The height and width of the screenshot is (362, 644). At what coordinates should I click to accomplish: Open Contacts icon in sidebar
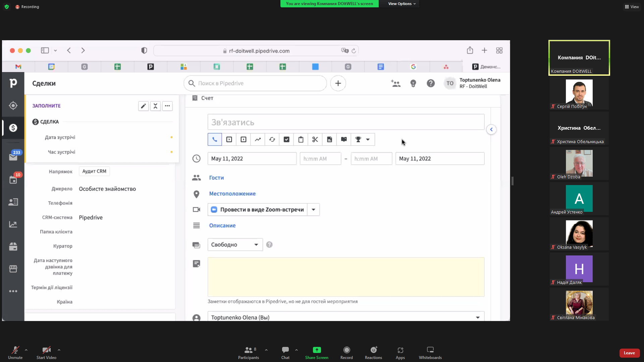13,202
